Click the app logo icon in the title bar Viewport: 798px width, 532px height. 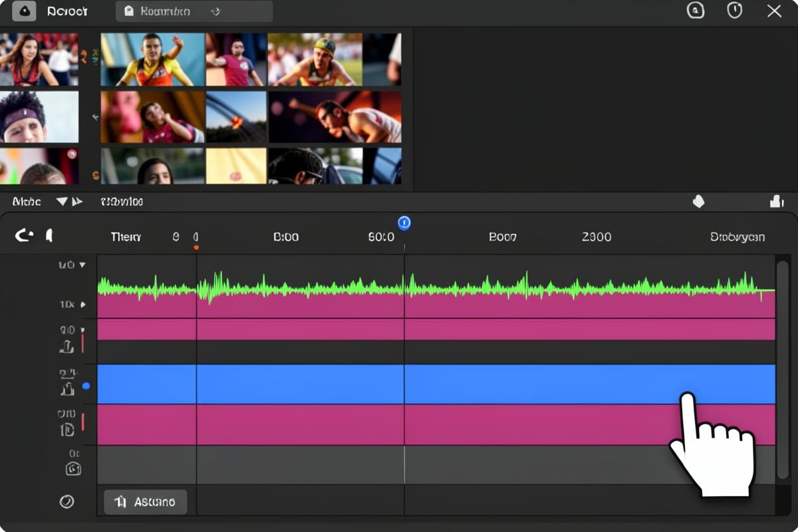click(x=24, y=11)
